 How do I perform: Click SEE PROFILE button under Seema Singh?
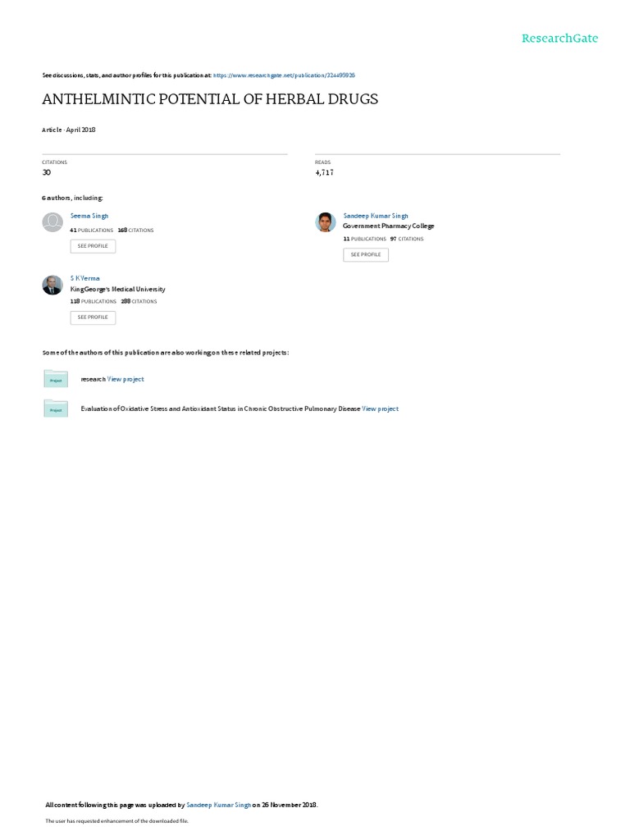(93, 246)
